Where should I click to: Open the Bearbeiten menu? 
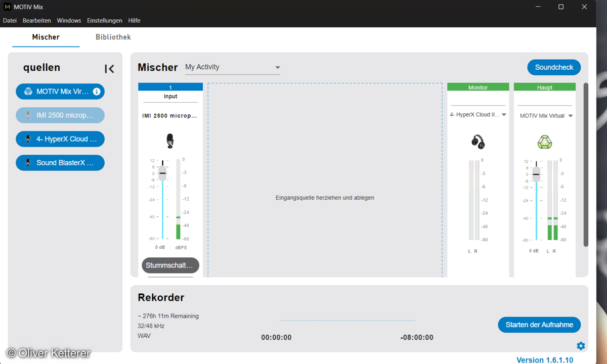[x=37, y=21]
